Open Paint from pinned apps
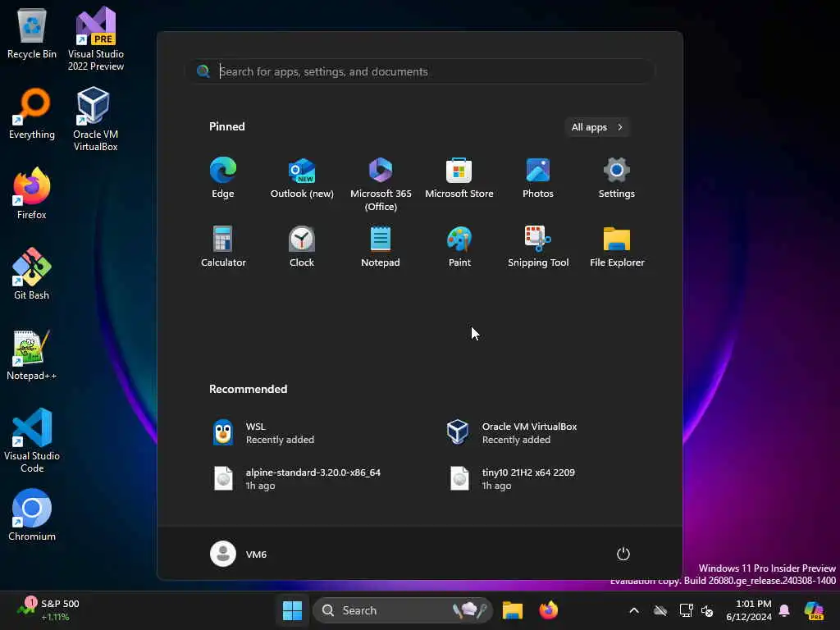Viewport: 840px width, 630px height. pyautogui.click(x=459, y=247)
